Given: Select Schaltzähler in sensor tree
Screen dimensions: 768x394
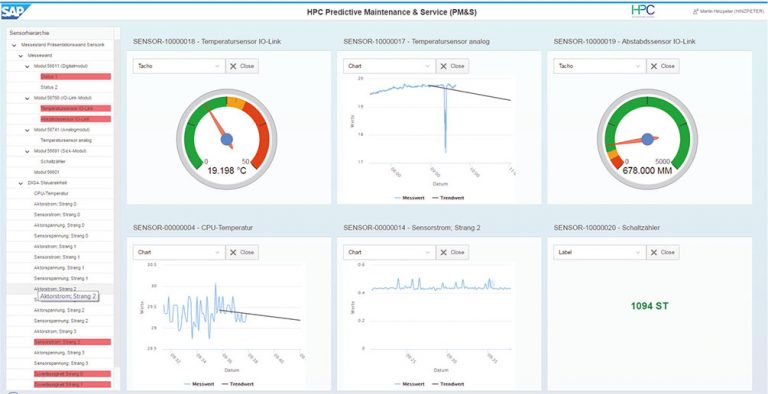Looking at the screenshot, I should coord(53,161).
